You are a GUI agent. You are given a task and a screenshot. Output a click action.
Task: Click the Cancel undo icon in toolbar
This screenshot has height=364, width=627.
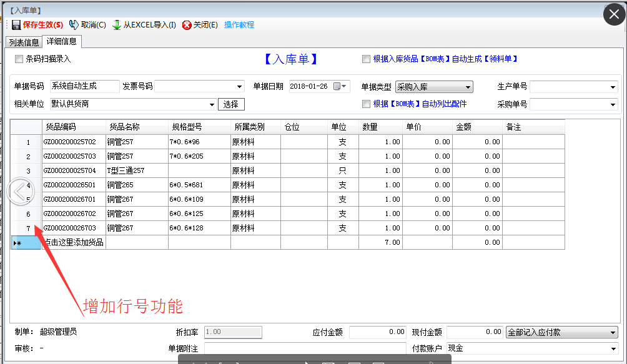pos(74,25)
